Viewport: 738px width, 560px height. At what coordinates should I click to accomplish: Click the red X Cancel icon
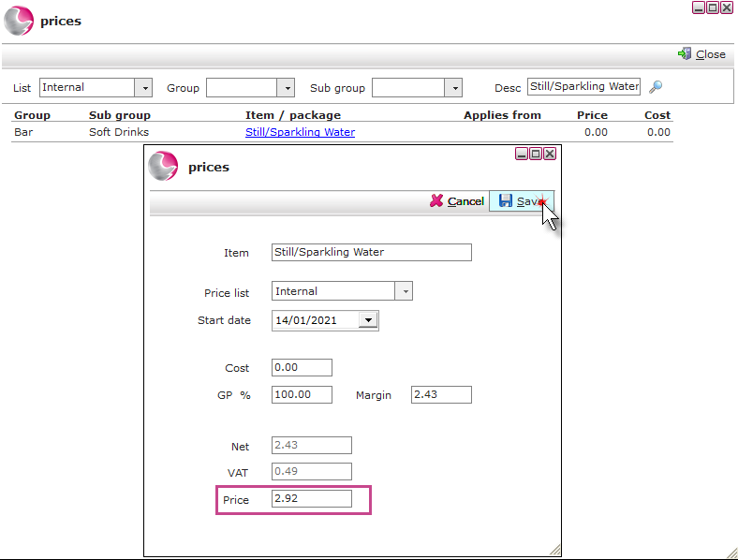(x=436, y=201)
